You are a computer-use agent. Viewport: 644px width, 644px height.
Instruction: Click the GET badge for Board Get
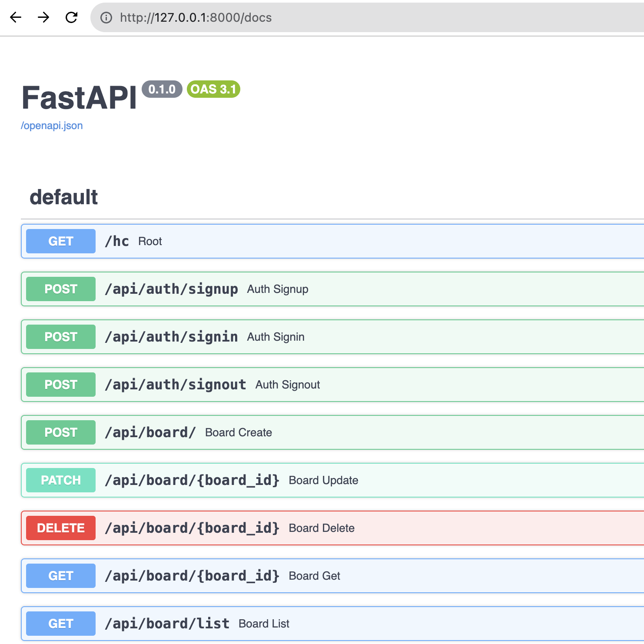tap(61, 576)
